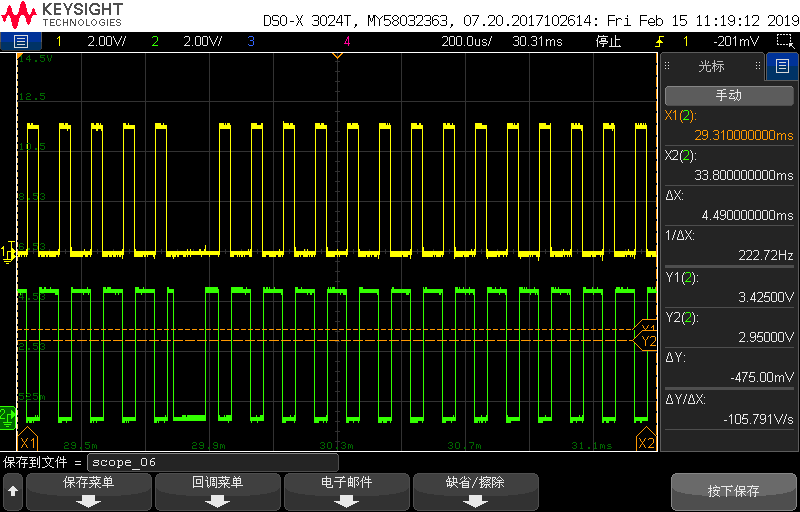Toggle channel 3 on
This screenshot has width=800, height=512.
tap(250, 41)
